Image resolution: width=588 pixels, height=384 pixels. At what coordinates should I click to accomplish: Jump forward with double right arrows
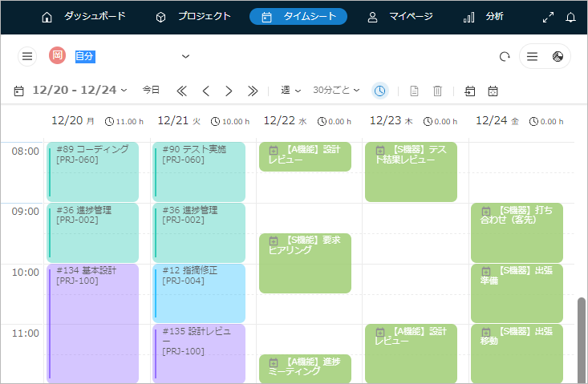[253, 91]
